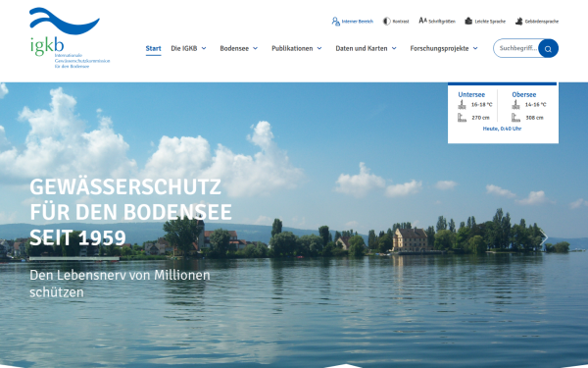Click Obersee water level gauge icon
The height and width of the screenshot is (368, 588).
click(516, 118)
